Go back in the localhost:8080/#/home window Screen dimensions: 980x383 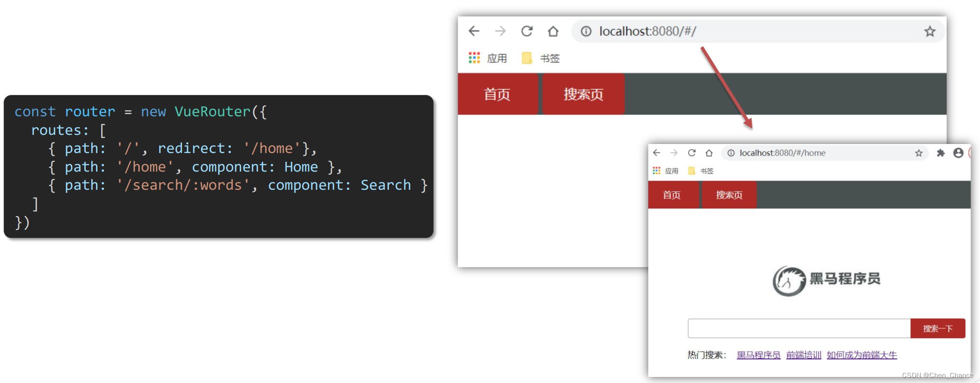point(657,153)
